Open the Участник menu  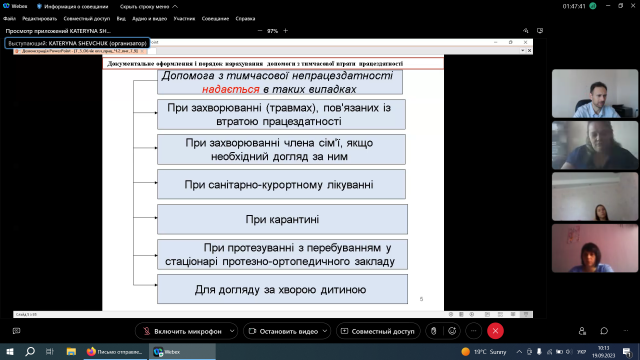tap(184, 19)
